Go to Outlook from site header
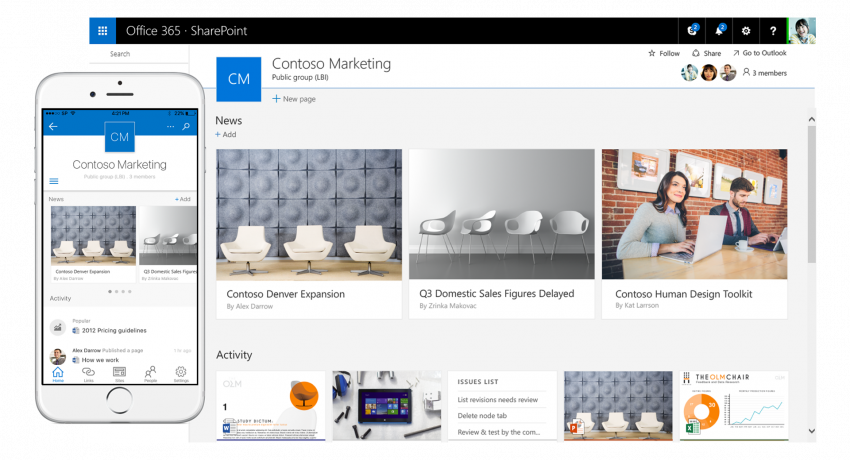 point(759,53)
